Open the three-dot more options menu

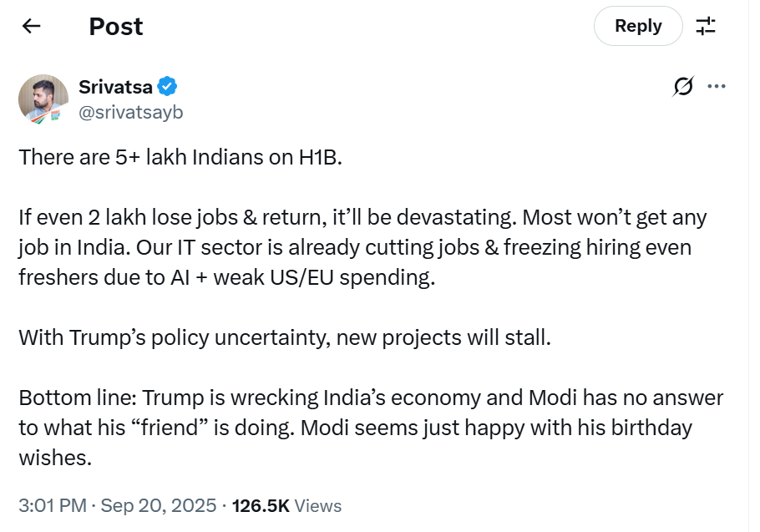click(x=717, y=87)
